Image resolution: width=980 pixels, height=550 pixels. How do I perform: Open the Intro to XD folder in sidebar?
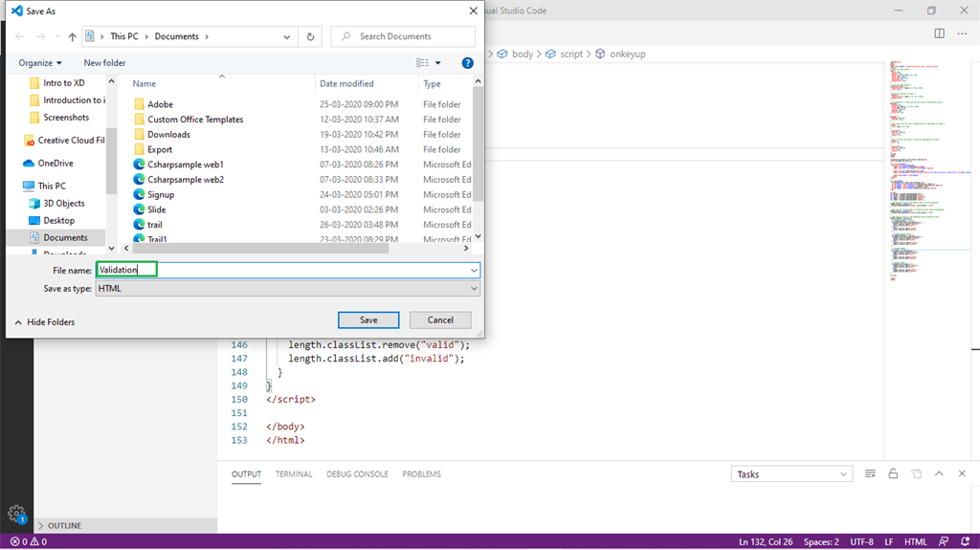63,83
